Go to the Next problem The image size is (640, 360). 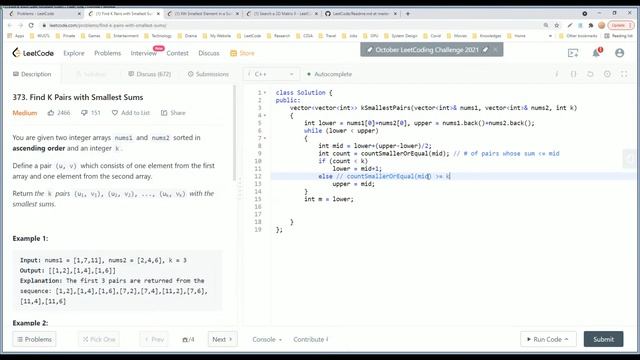pos(222,339)
